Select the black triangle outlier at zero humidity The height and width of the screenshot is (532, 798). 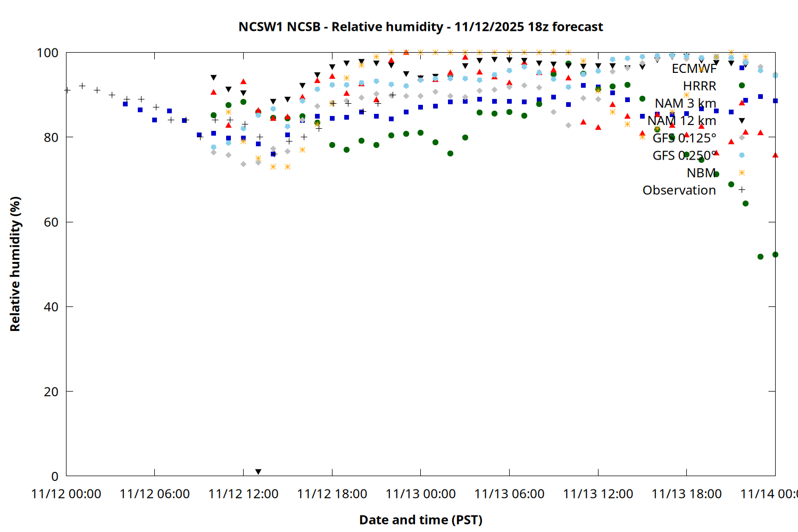tap(258, 472)
